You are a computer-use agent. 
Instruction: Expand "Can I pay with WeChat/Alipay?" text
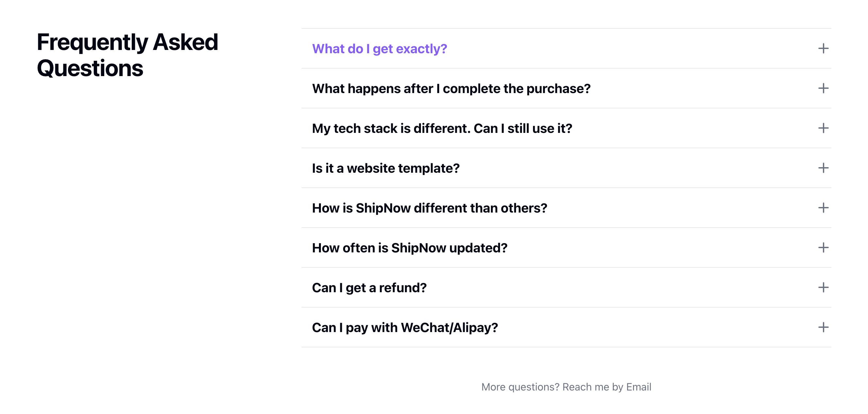coord(405,327)
